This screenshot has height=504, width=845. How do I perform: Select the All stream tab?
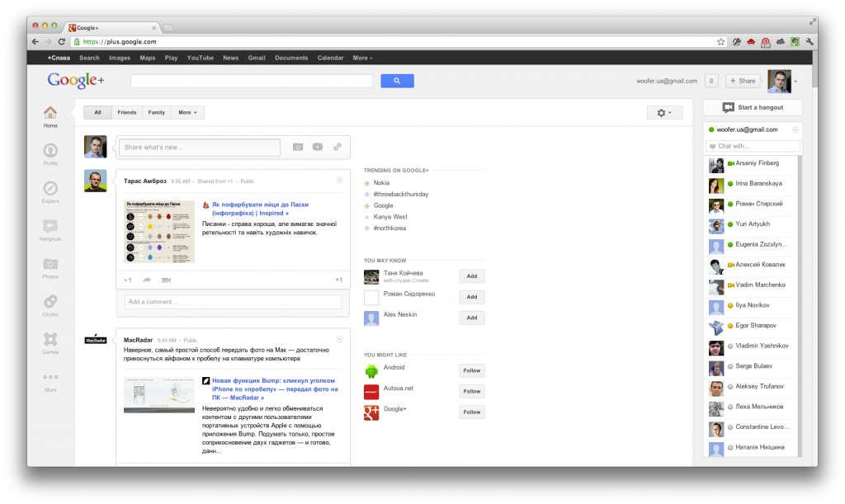point(97,112)
